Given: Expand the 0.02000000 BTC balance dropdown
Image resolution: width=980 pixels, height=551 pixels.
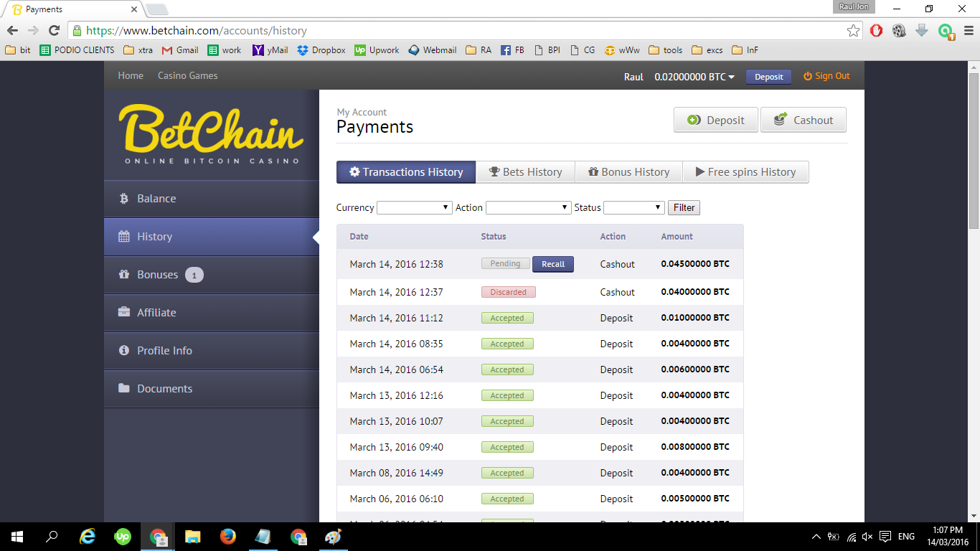Looking at the screenshot, I should pyautogui.click(x=694, y=77).
